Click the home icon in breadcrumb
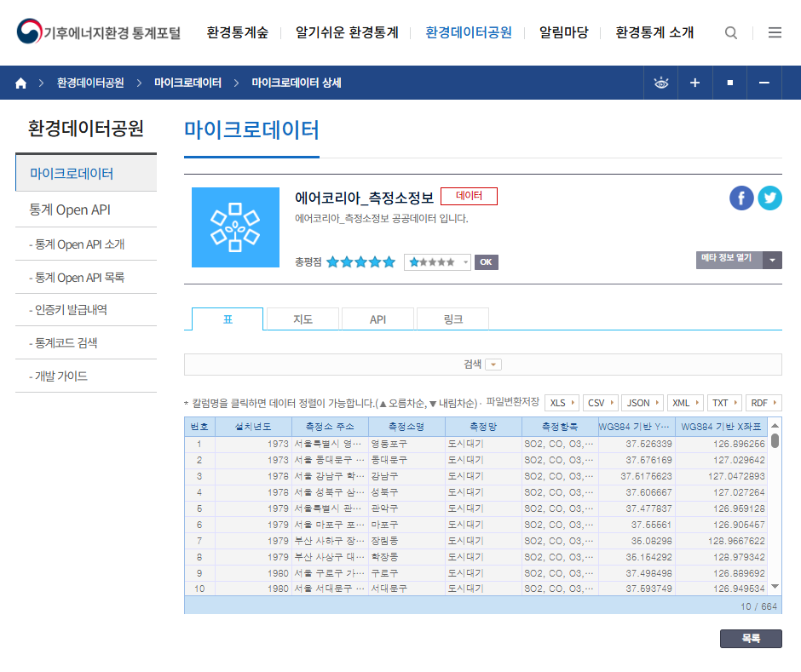The height and width of the screenshot is (672, 801). tap(21, 83)
